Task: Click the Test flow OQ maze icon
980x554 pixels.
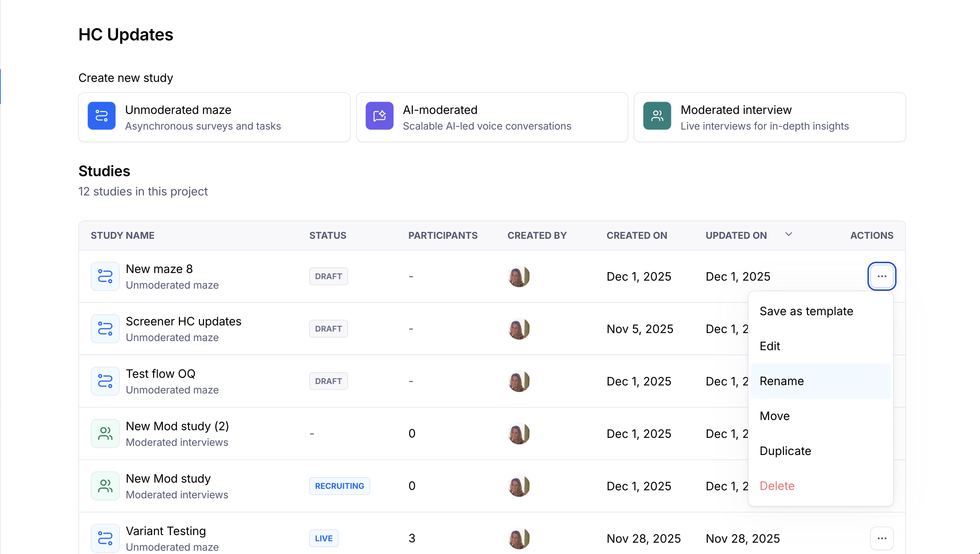Action: (105, 381)
